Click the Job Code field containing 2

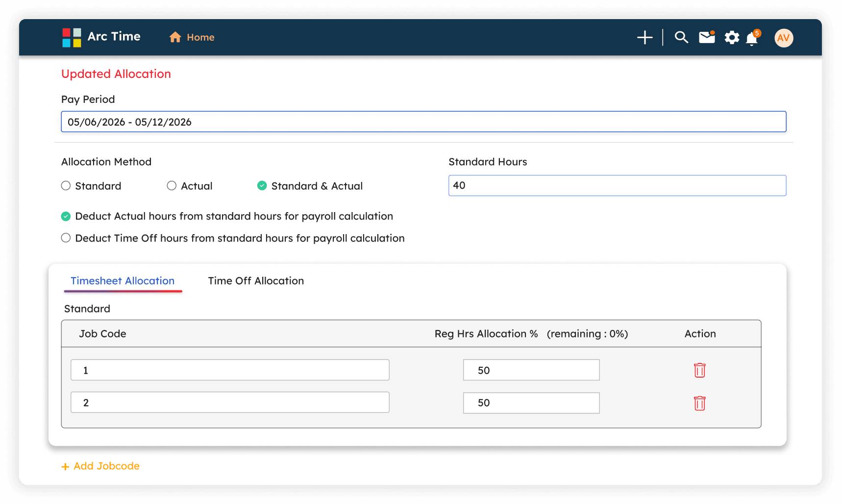tap(230, 402)
